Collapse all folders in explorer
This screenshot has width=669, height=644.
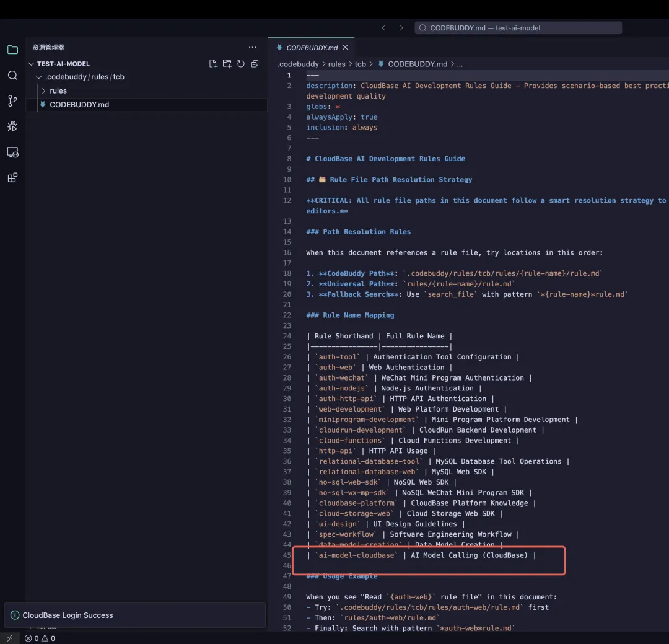click(x=255, y=64)
